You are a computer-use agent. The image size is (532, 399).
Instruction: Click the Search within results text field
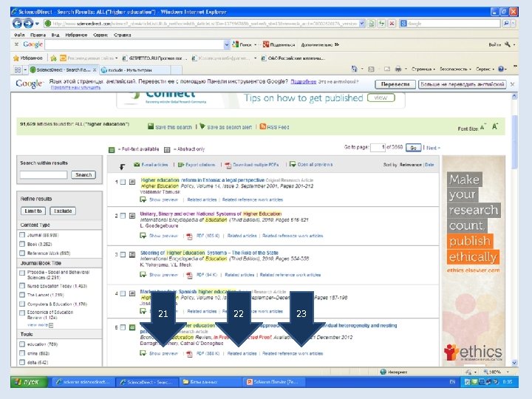(44, 174)
